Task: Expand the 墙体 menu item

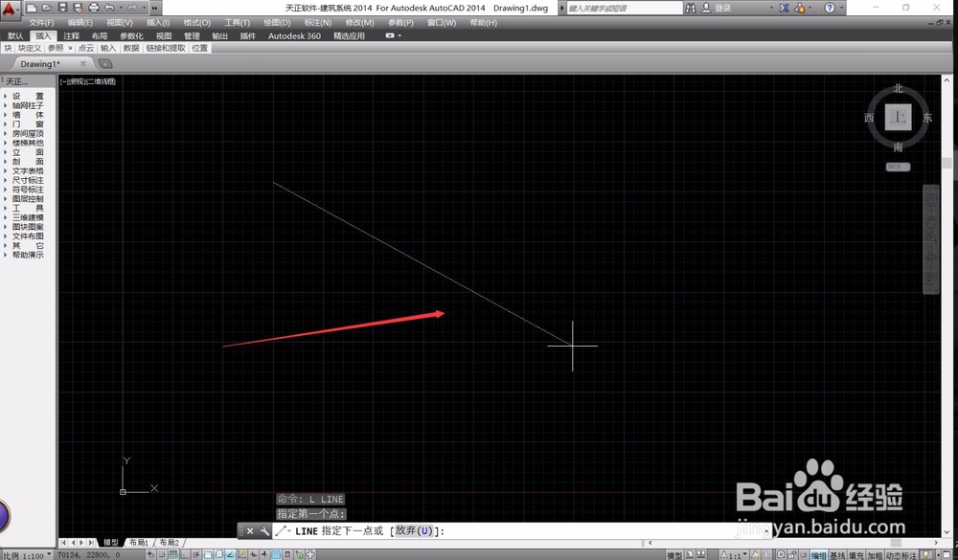Action: coord(28,115)
